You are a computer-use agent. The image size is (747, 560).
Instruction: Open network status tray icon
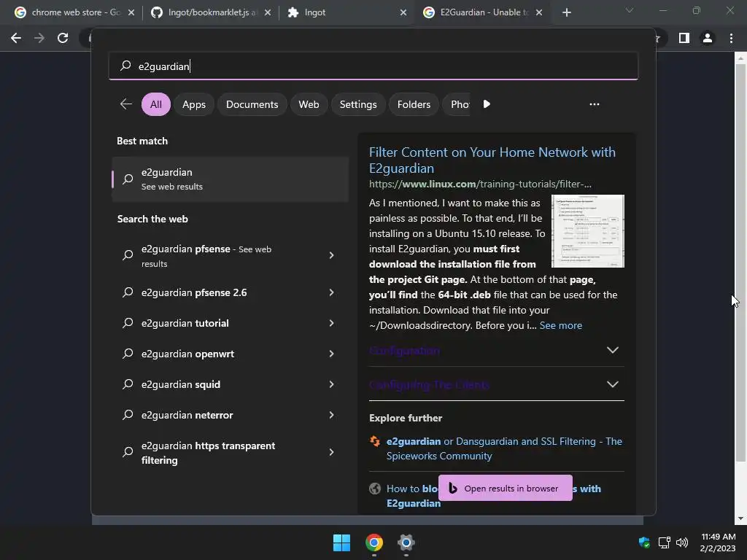pyautogui.click(x=664, y=542)
